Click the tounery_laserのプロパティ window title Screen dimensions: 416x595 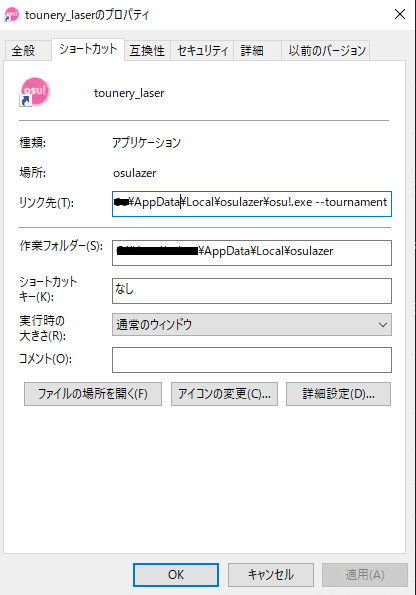[87, 15]
